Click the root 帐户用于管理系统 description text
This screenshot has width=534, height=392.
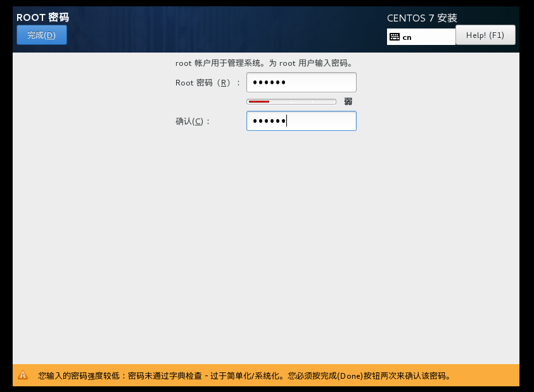(265, 63)
